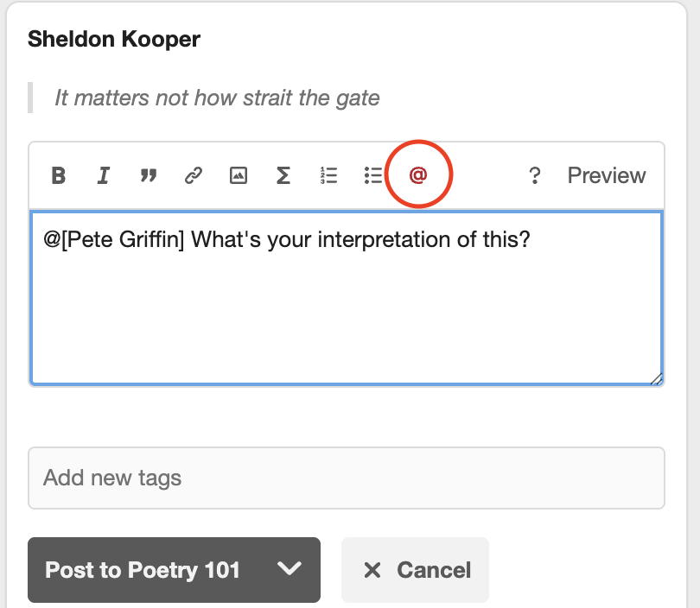The height and width of the screenshot is (608, 700).
Task: Apply italic formatting
Action: (104, 176)
